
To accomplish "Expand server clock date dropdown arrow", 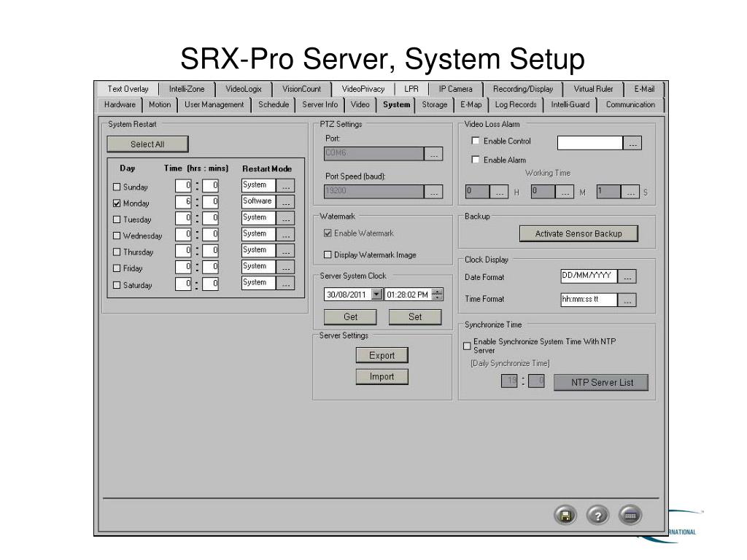I will [x=376, y=295].
